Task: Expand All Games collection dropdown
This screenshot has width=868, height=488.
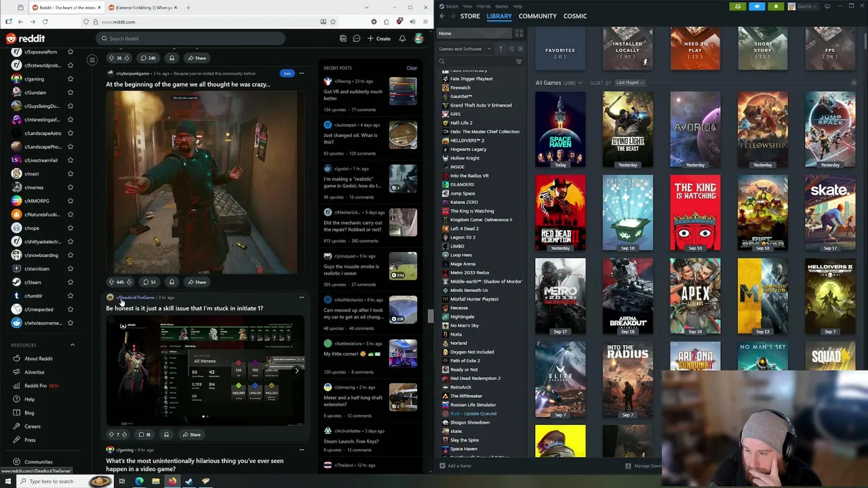Action: [580, 83]
